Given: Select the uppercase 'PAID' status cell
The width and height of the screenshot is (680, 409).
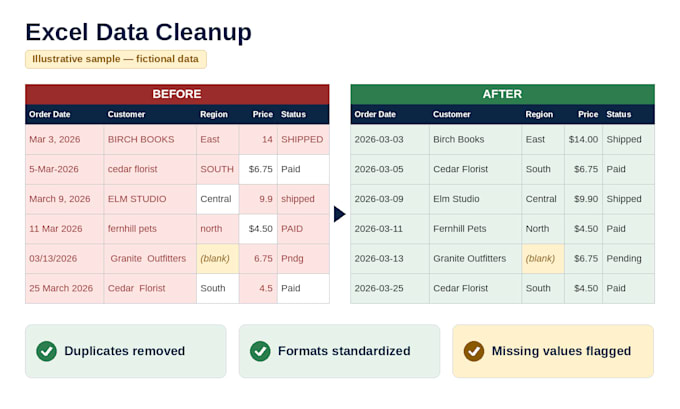Looking at the screenshot, I should 303,229.
